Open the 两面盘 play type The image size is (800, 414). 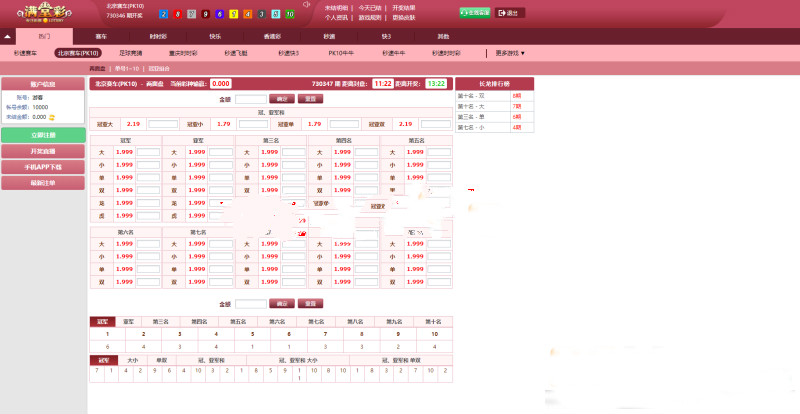[97, 68]
